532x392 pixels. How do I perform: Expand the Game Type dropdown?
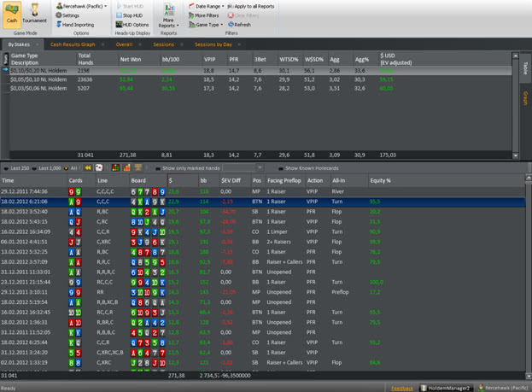click(206, 25)
